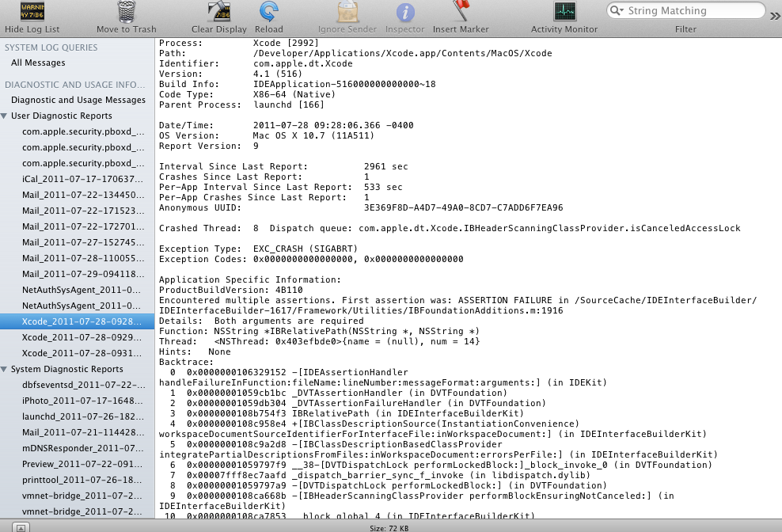This screenshot has height=532, width=782.
Task: Click the Clear Display icon
Action: click(219, 11)
